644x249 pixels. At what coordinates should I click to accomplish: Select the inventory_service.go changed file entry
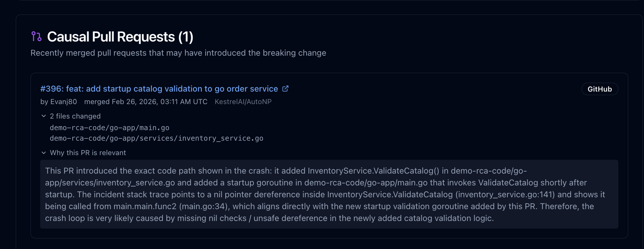tap(156, 138)
